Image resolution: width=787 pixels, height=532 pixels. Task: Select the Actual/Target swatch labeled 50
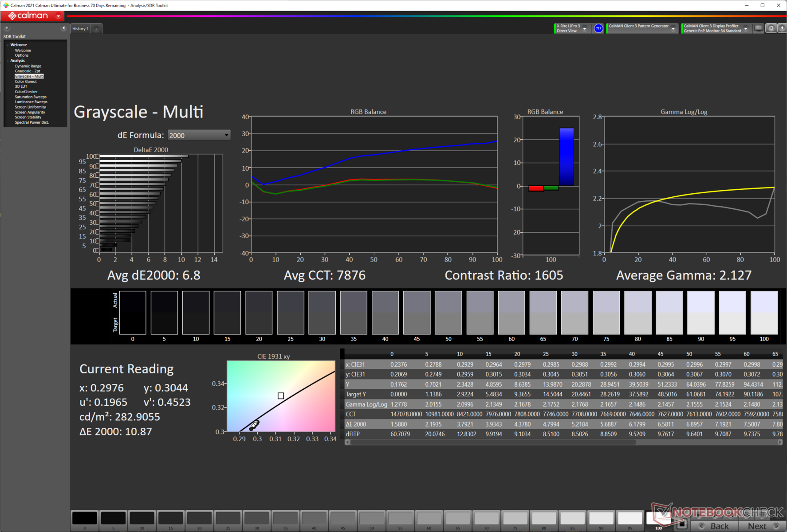click(449, 313)
